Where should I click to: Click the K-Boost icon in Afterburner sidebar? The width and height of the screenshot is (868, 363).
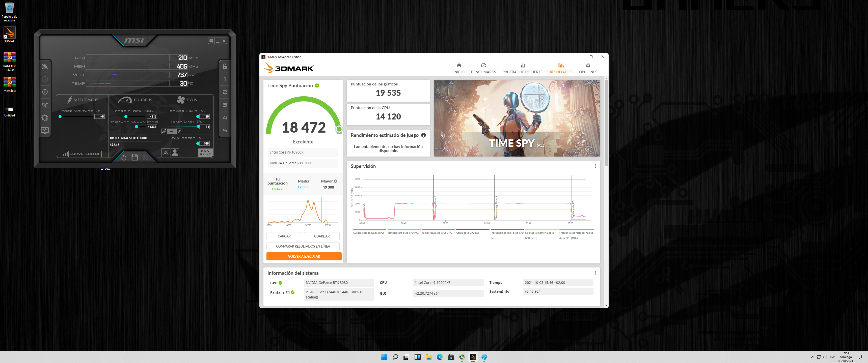click(45, 79)
